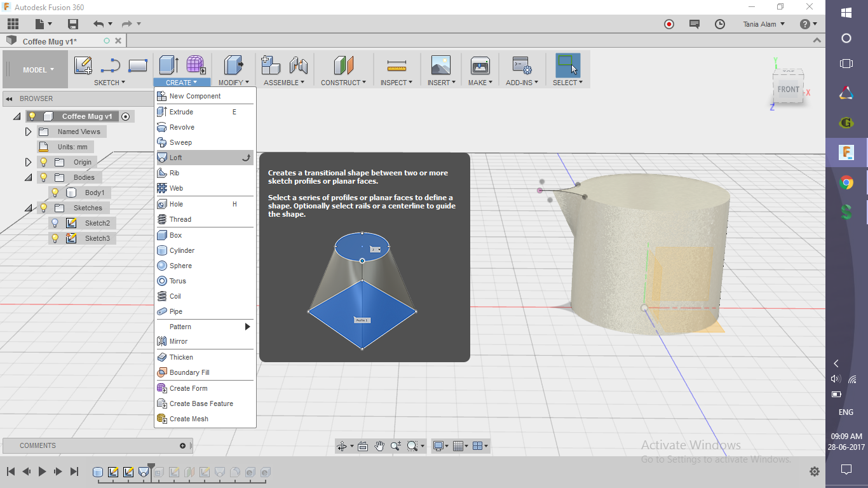This screenshot has height=488, width=868.
Task: Click the Pan hand icon
Action: tap(379, 446)
